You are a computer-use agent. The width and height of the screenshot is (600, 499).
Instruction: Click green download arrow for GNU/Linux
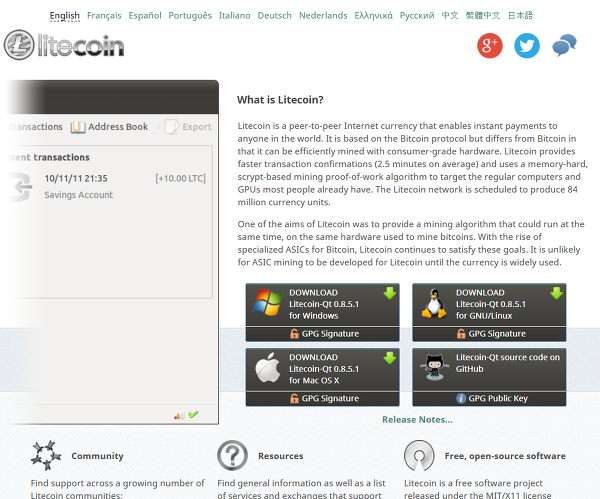(x=556, y=293)
